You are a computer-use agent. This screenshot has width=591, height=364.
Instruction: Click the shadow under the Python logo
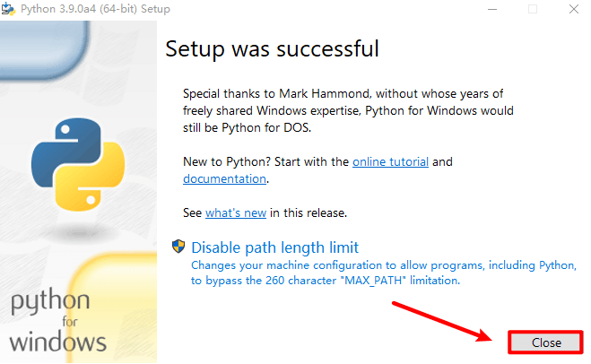pos(79,231)
